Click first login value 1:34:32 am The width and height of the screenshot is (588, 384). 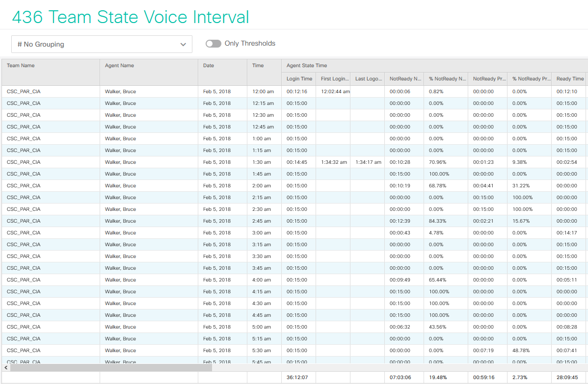point(334,162)
